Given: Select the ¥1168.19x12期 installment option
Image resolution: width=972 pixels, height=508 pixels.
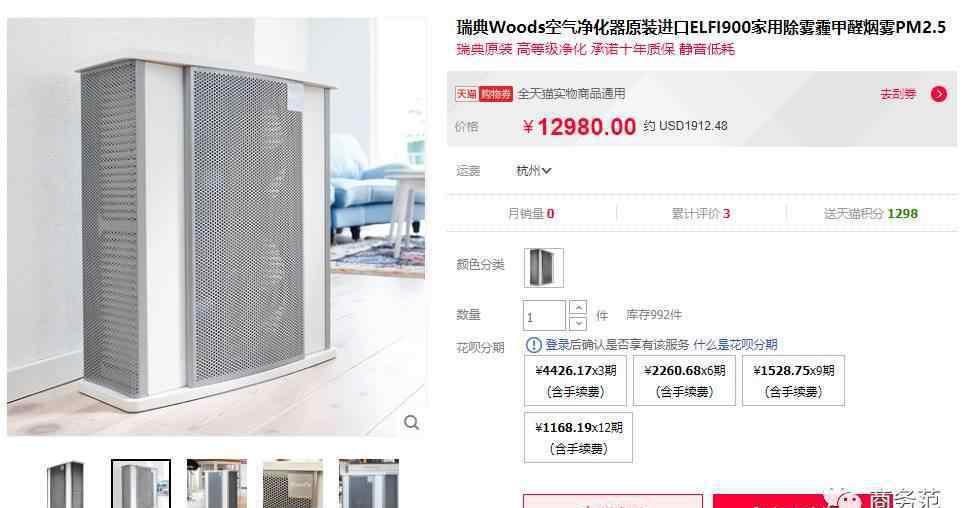Looking at the screenshot, I should tap(578, 437).
